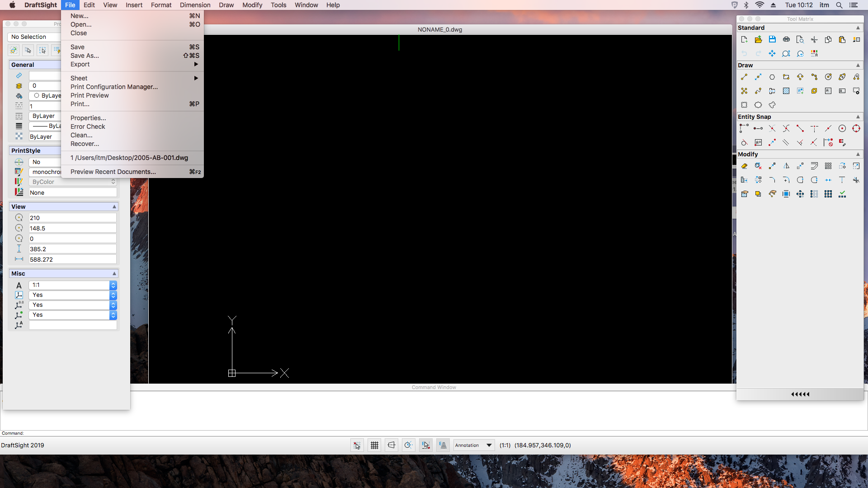Select the Hatch fill tool
The height and width of the screenshot is (488, 868).
786,91
